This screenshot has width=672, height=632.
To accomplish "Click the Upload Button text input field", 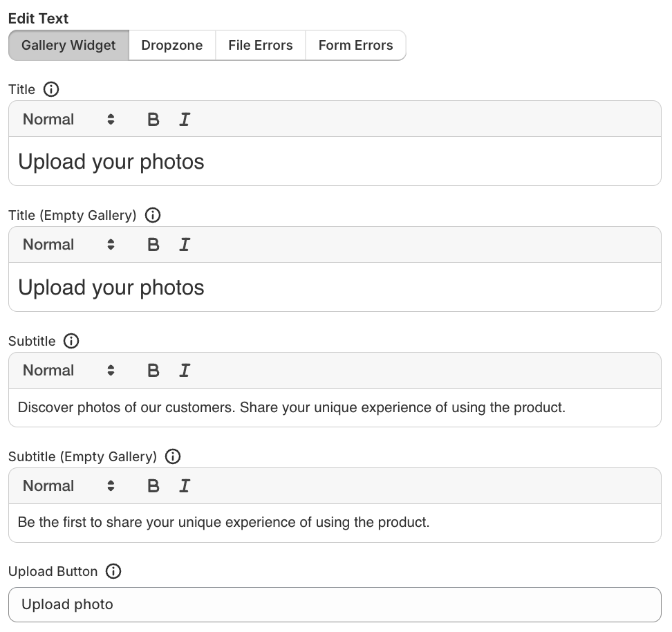I will 335,604.
